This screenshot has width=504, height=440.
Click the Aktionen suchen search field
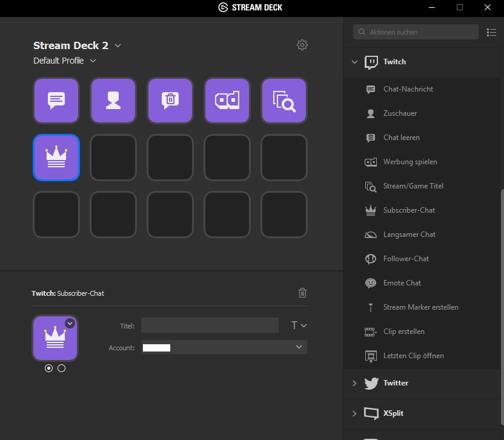click(x=416, y=32)
